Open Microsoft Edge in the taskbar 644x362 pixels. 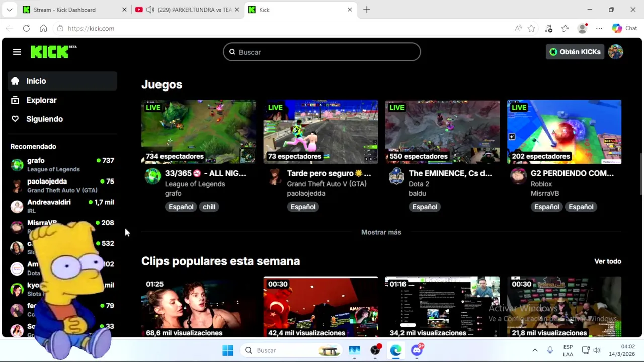pyautogui.click(x=396, y=350)
